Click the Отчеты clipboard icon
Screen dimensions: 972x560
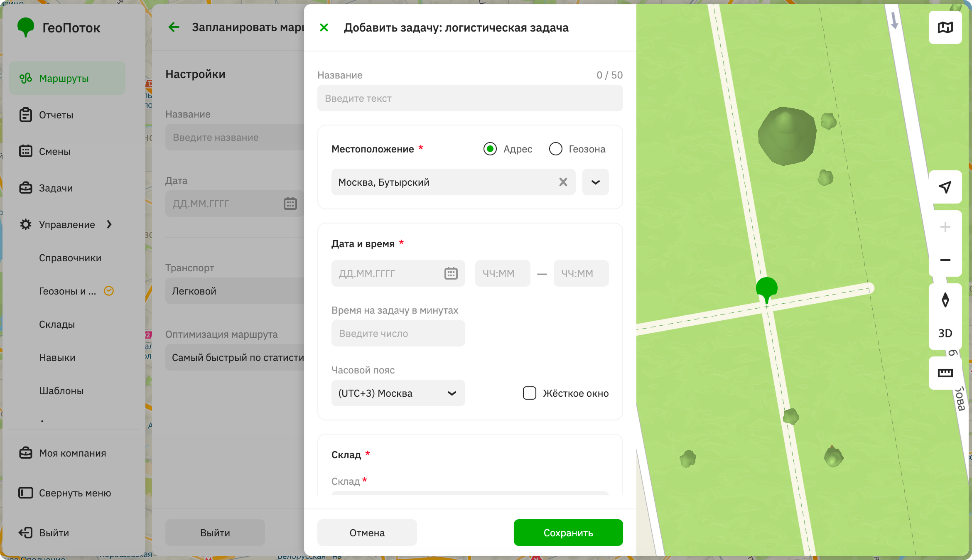26,115
